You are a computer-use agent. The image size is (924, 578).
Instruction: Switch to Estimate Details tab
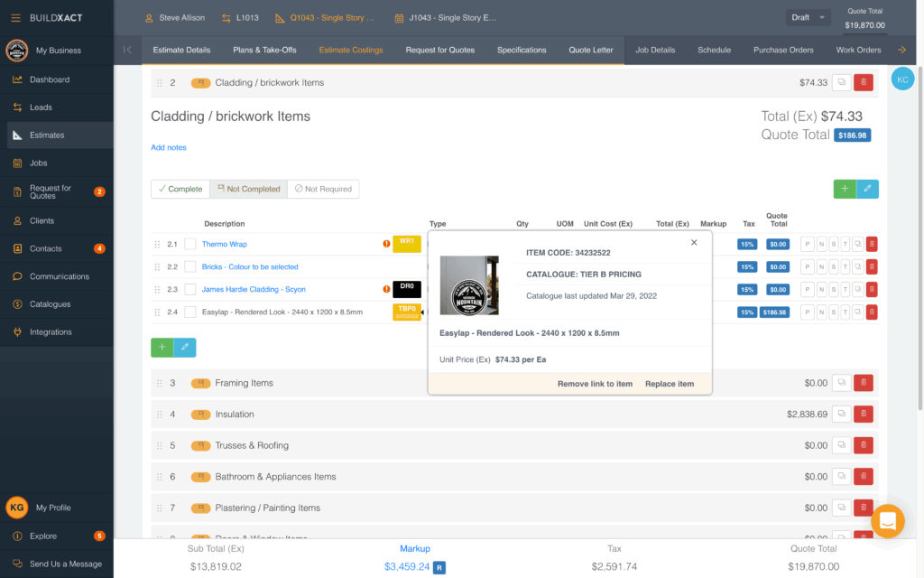click(181, 51)
